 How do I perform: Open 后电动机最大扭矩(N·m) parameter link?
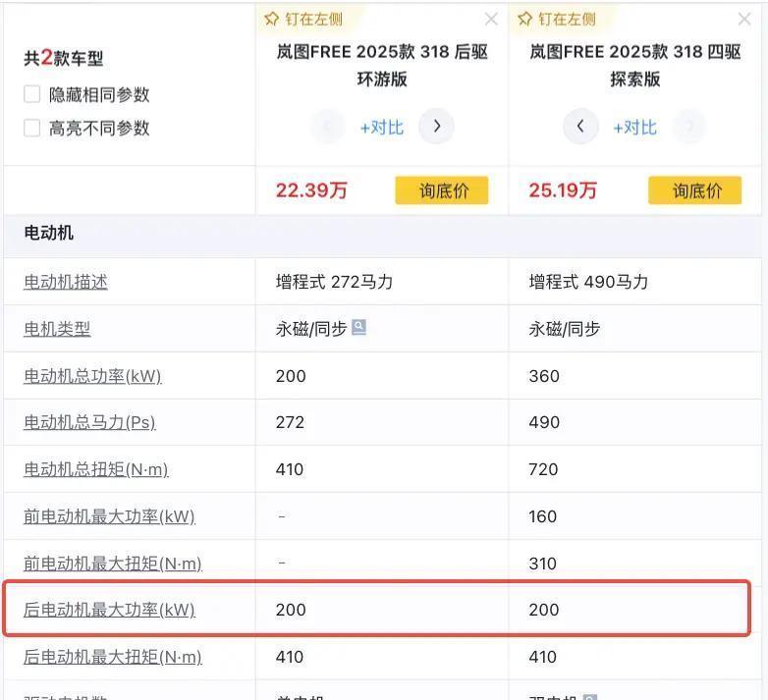point(113,657)
